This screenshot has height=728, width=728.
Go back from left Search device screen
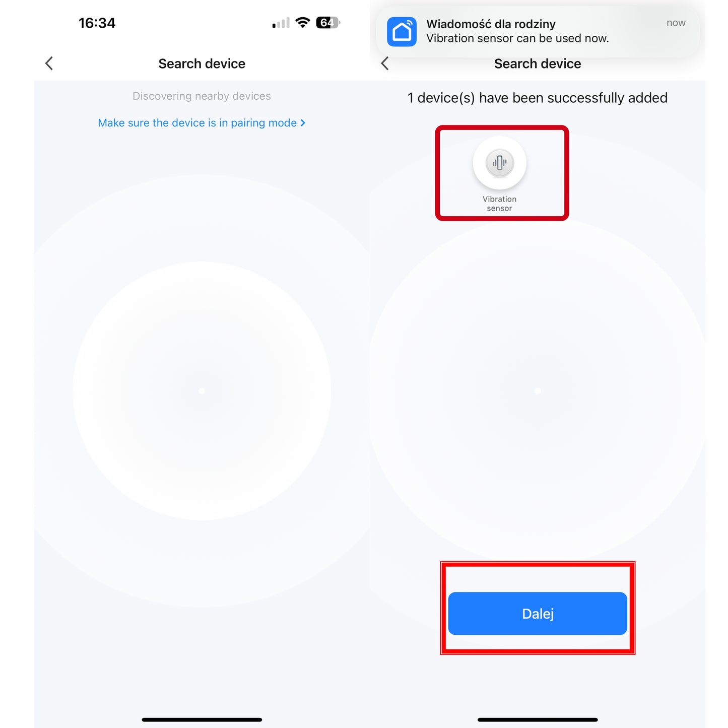(x=49, y=63)
